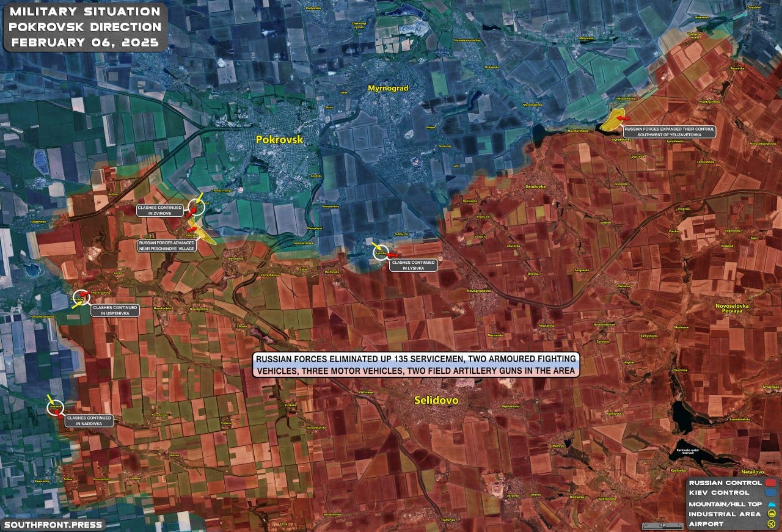Click the Udachnoe village label

[38, 221]
